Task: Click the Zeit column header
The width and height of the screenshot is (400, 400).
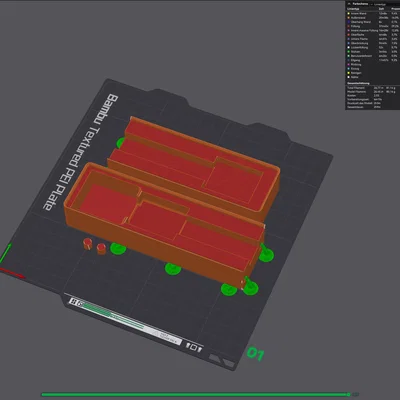Action: click(x=381, y=9)
